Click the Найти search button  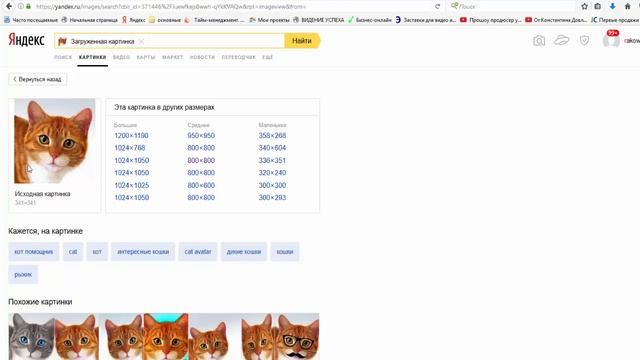(302, 41)
